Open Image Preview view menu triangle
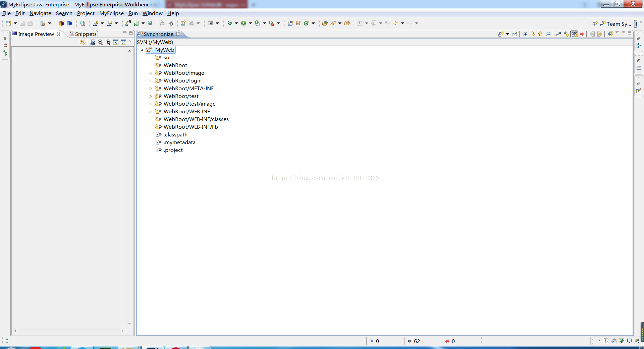The height and width of the screenshot is (349, 644). [131, 41]
